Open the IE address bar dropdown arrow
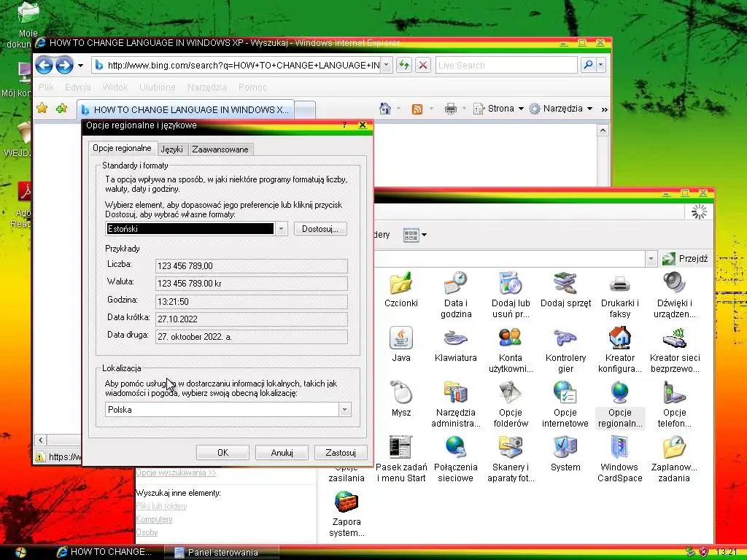Screen dimensions: 747x560 coord(387,65)
